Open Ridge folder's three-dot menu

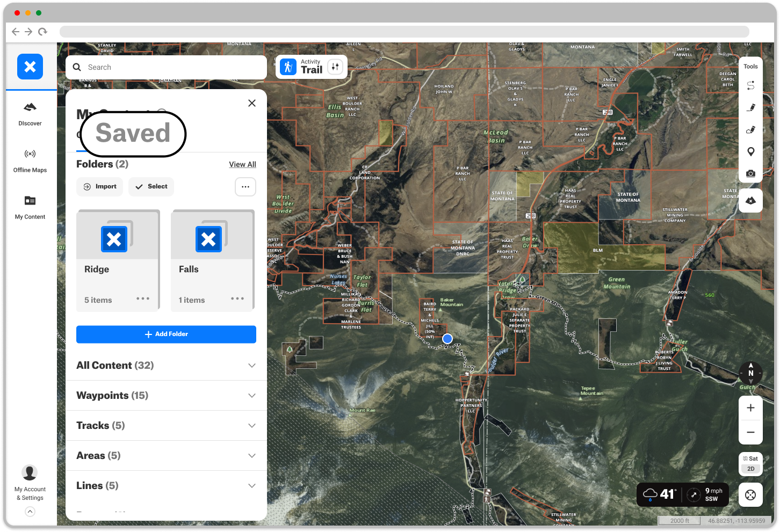[x=143, y=298]
